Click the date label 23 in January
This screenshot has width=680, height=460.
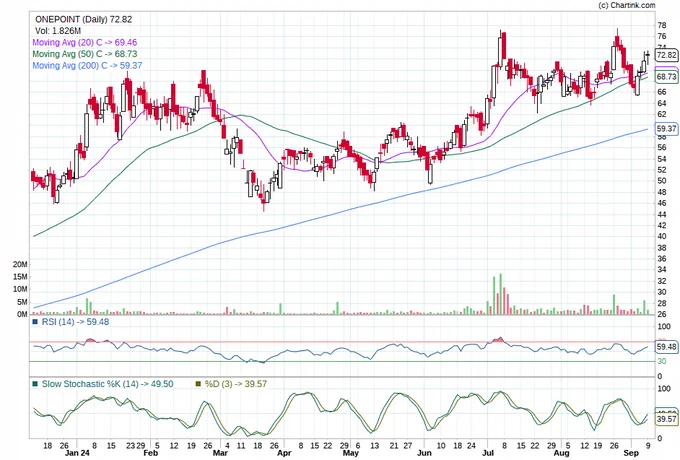coord(131,445)
